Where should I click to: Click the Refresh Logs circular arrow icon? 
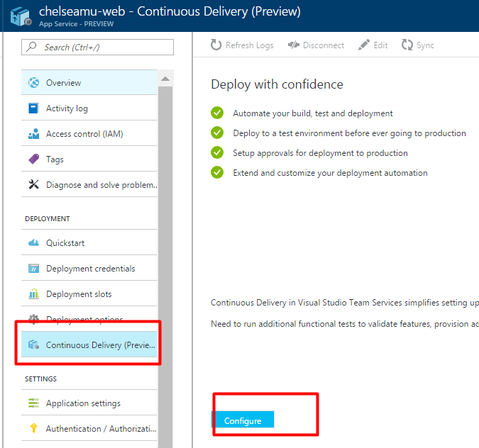[216, 45]
